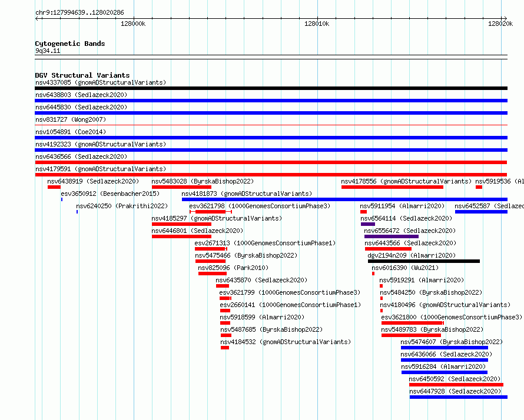Select the thin red nsv831727 line
The image size is (524, 420).
click(271, 125)
